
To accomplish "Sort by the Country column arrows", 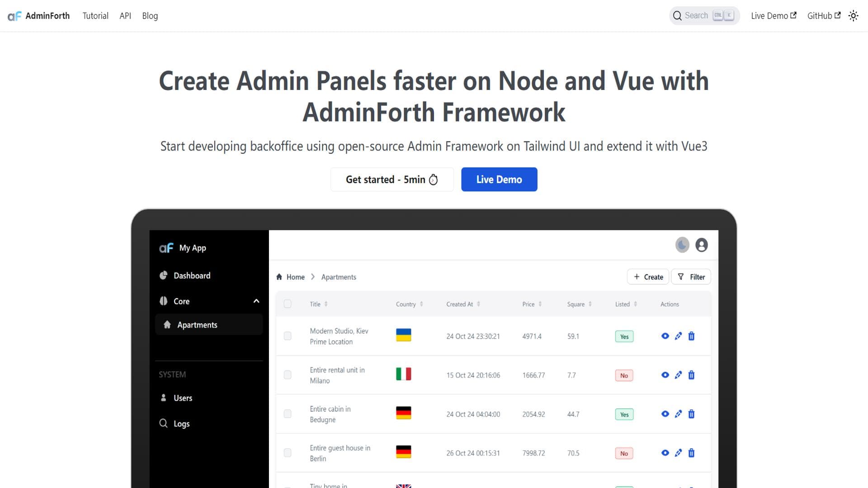I will (421, 304).
